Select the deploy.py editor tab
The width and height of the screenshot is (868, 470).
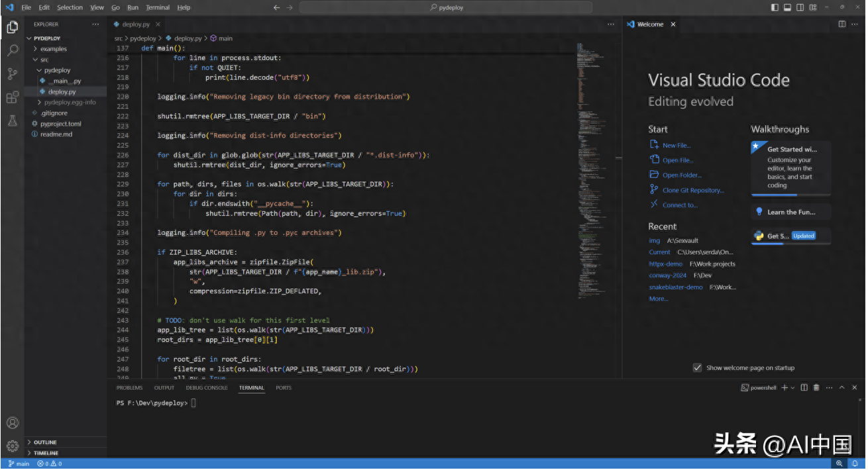pyautogui.click(x=137, y=24)
